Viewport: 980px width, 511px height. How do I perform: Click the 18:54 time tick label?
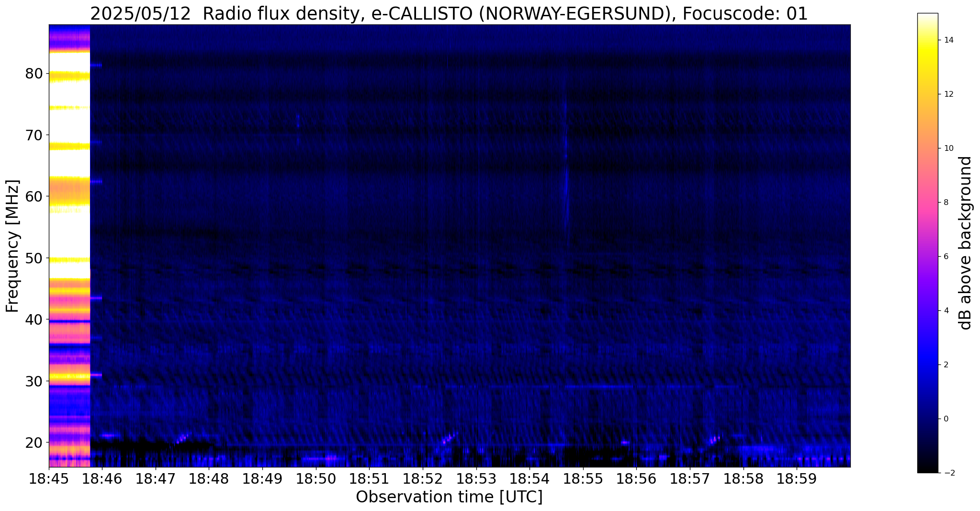point(529,478)
